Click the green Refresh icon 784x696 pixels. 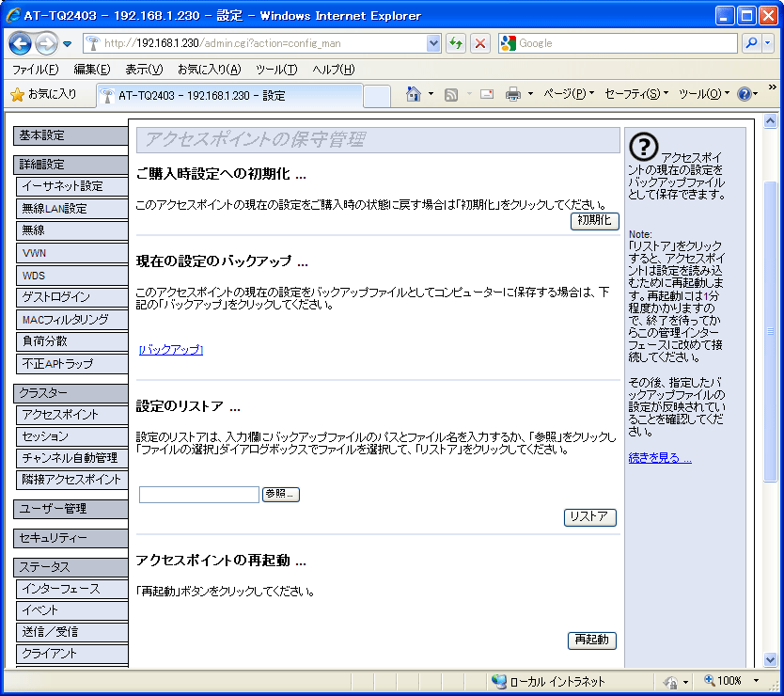[x=456, y=43]
